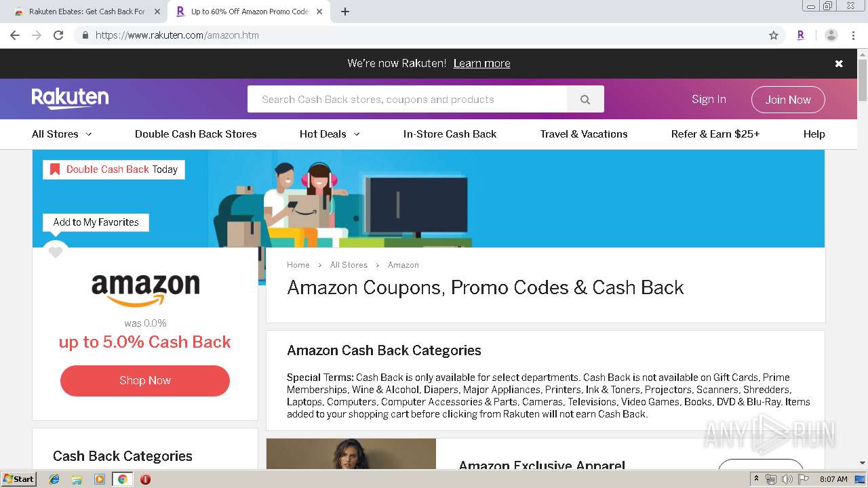
Task: Open Travel & Vacations menu item
Action: (x=584, y=134)
